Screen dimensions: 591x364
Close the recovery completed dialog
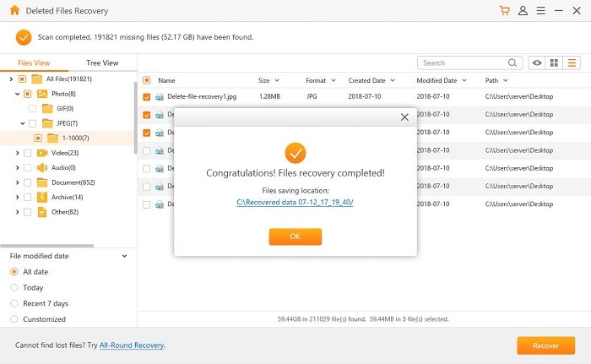pos(404,117)
